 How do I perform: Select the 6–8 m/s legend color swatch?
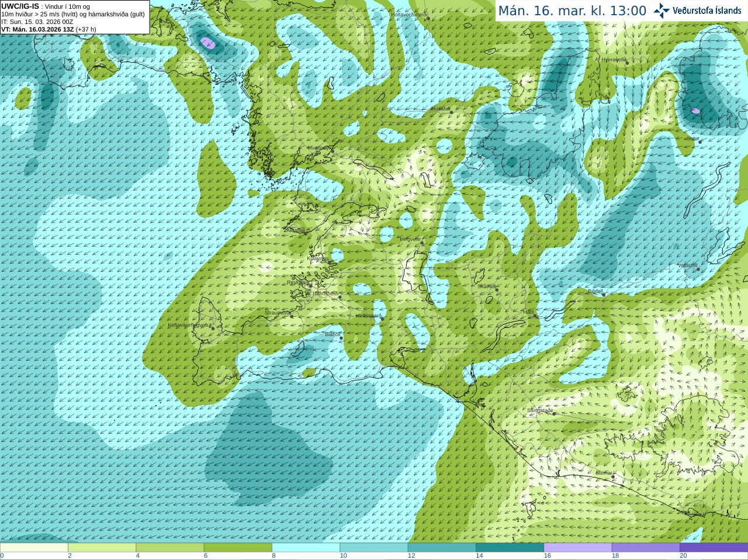point(238,548)
